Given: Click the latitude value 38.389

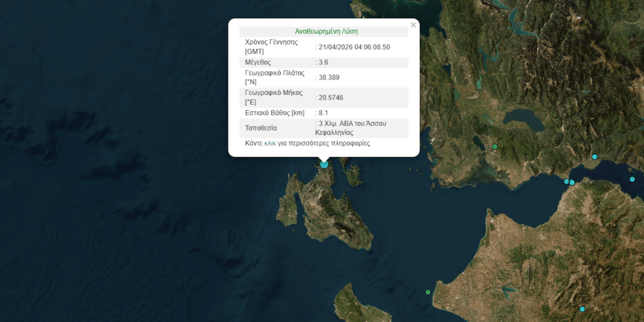Looking at the screenshot, I should (x=329, y=77).
